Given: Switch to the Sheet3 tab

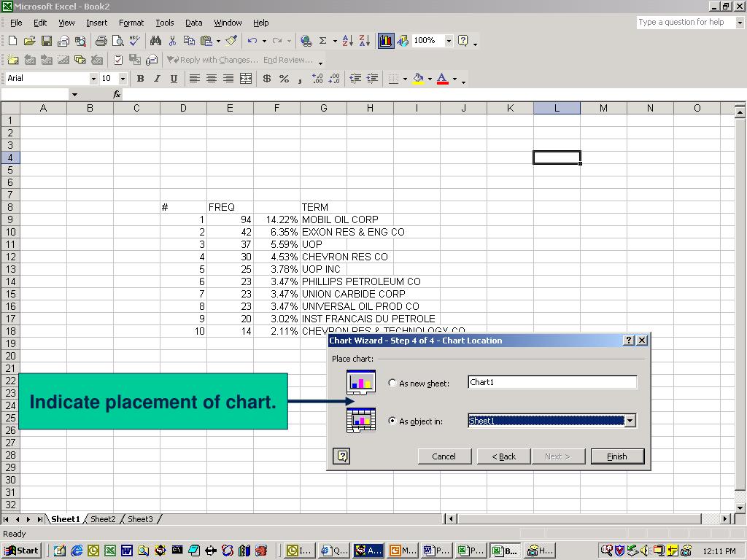Looking at the screenshot, I should [x=140, y=519].
